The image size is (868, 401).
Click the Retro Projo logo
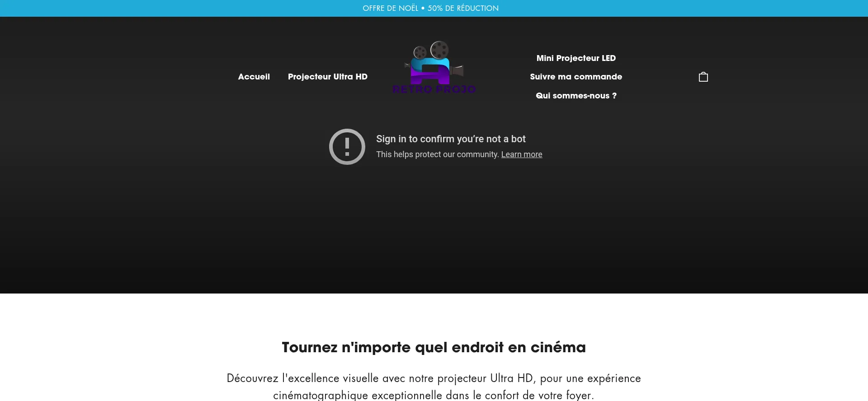click(434, 68)
